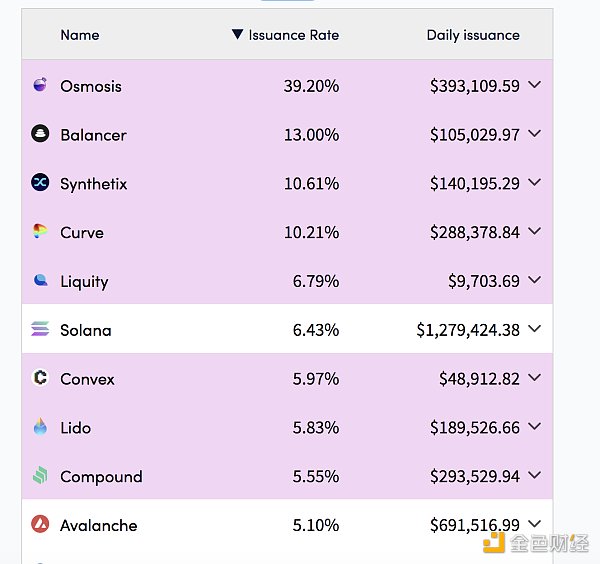Sort by Issuance Rate column header

tap(292, 35)
